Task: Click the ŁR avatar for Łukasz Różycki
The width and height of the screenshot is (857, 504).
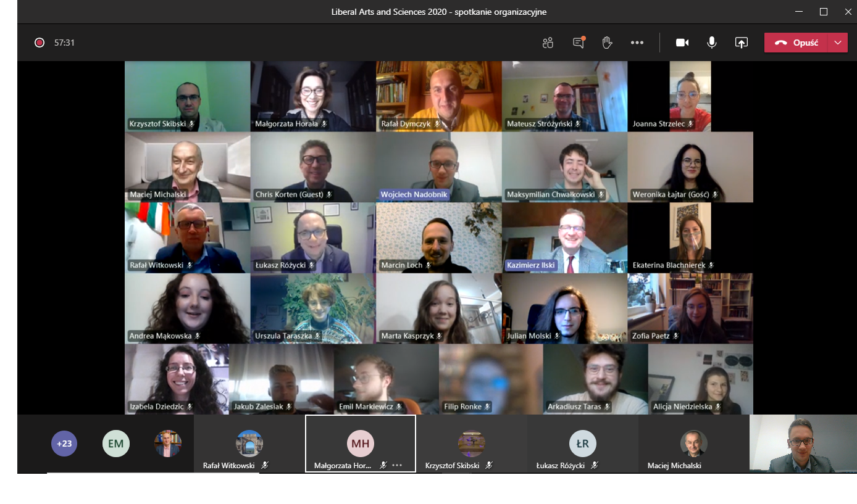Action: pos(582,444)
